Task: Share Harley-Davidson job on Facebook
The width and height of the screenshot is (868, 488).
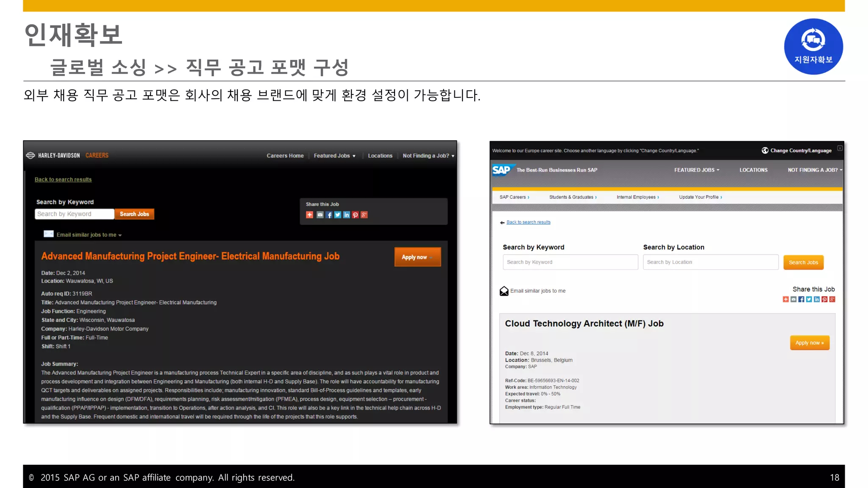Action: 329,215
